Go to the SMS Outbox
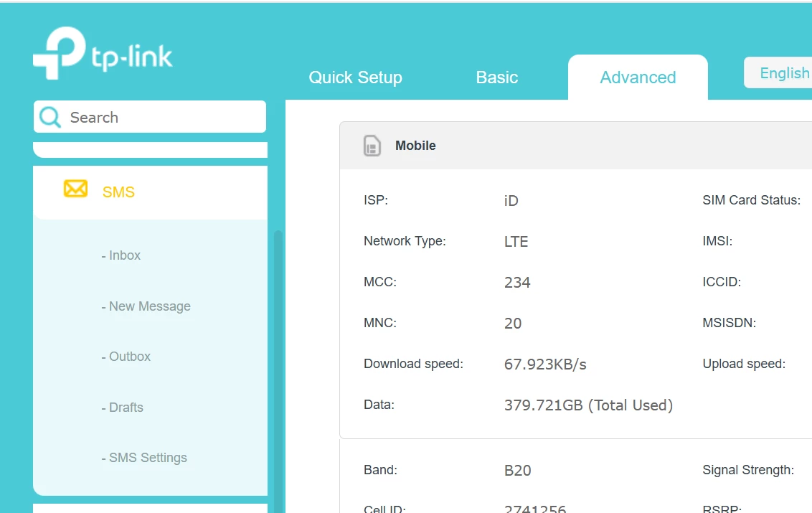The width and height of the screenshot is (812, 513). [126, 357]
